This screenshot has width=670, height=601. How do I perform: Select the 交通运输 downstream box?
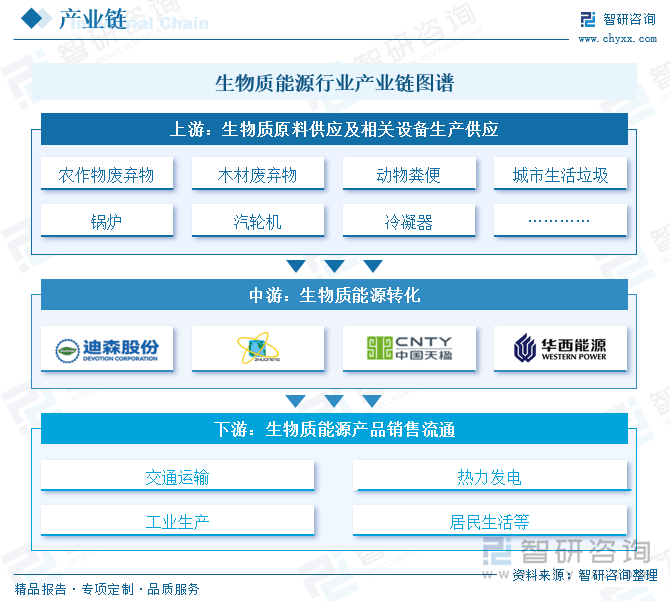[x=177, y=477]
